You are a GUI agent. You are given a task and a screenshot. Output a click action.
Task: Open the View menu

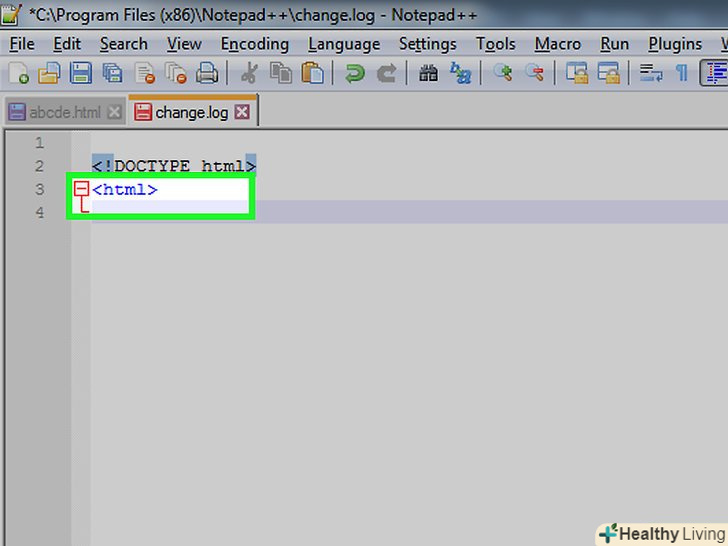pos(184,44)
